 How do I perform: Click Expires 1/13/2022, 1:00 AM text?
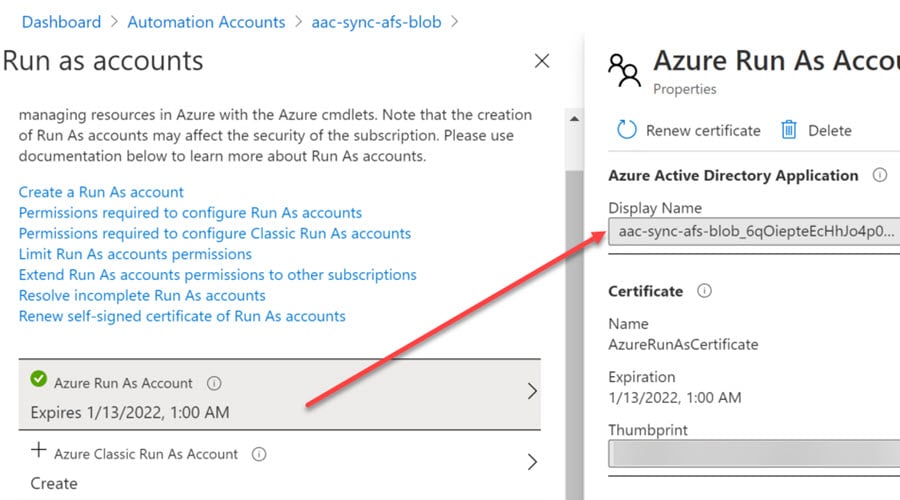tap(130, 412)
